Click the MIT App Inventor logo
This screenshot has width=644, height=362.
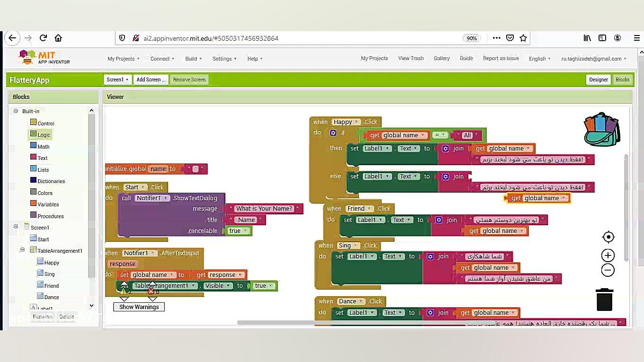point(44,58)
